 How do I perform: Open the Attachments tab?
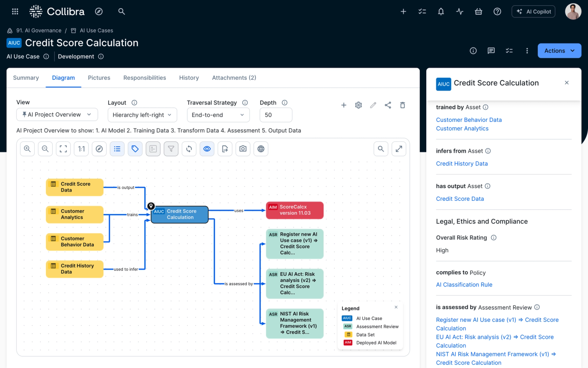234,78
